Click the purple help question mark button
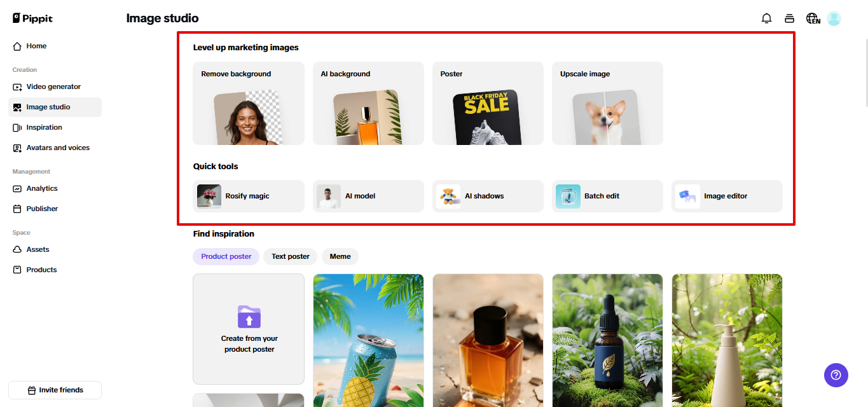The image size is (868, 407). click(836, 375)
